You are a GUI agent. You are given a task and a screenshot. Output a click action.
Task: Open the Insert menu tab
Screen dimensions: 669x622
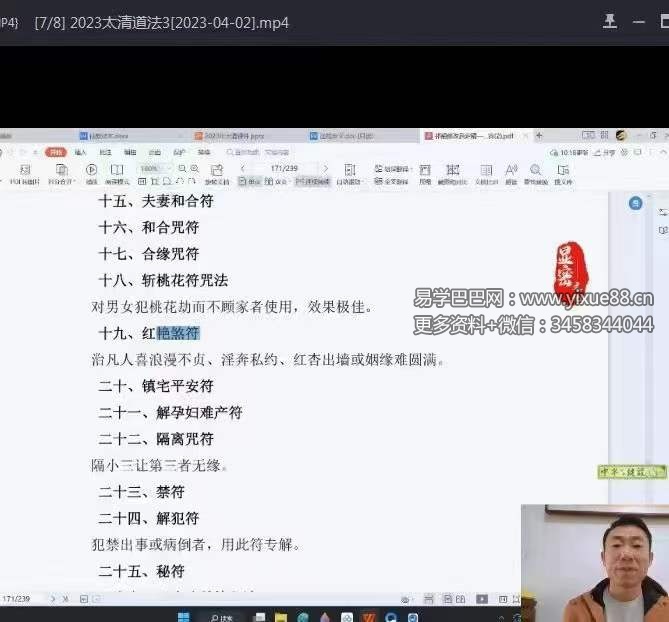pos(79,152)
